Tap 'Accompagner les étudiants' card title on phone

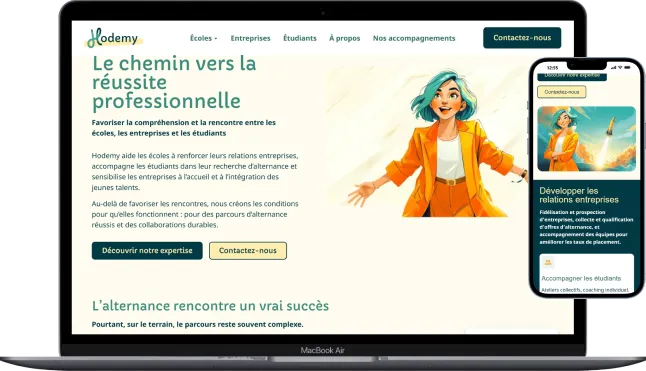[581, 278]
